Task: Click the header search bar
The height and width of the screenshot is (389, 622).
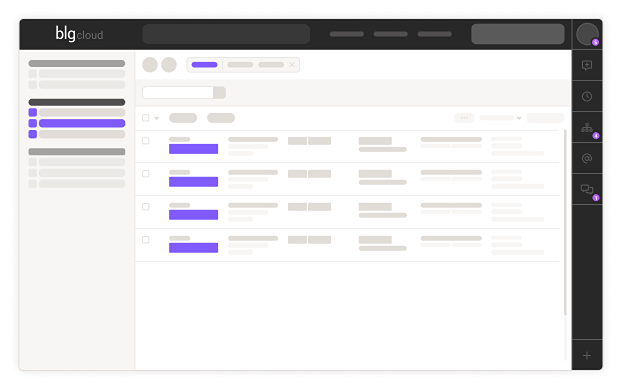Action: coord(226,34)
